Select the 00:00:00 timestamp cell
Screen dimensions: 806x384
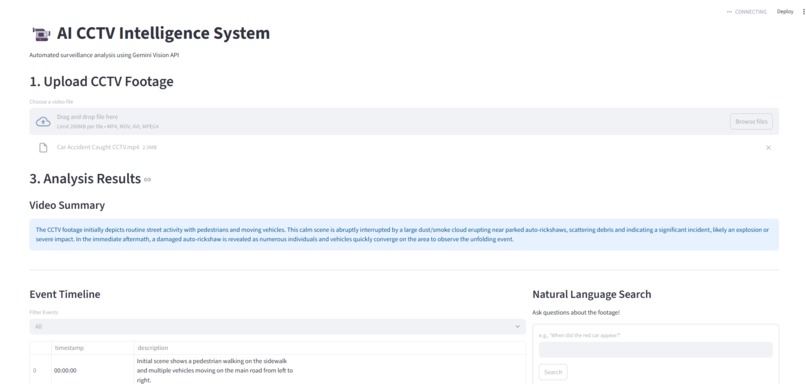pos(93,370)
